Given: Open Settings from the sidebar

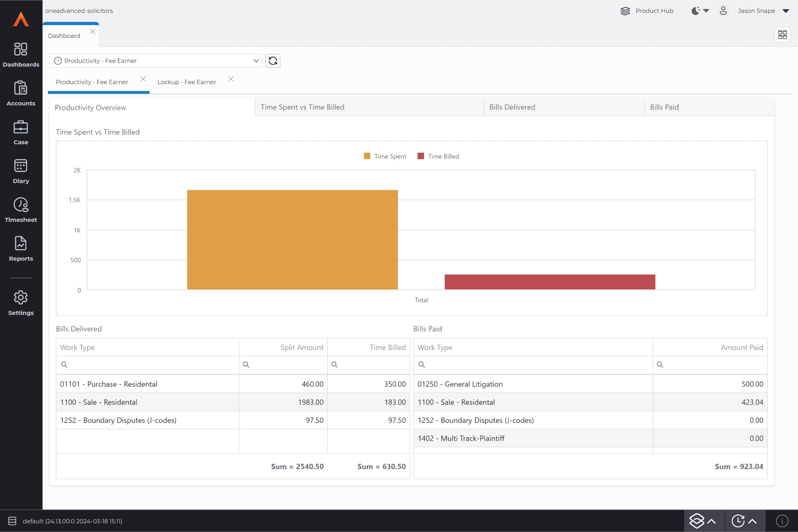Looking at the screenshot, I should (x=21, y=303).
